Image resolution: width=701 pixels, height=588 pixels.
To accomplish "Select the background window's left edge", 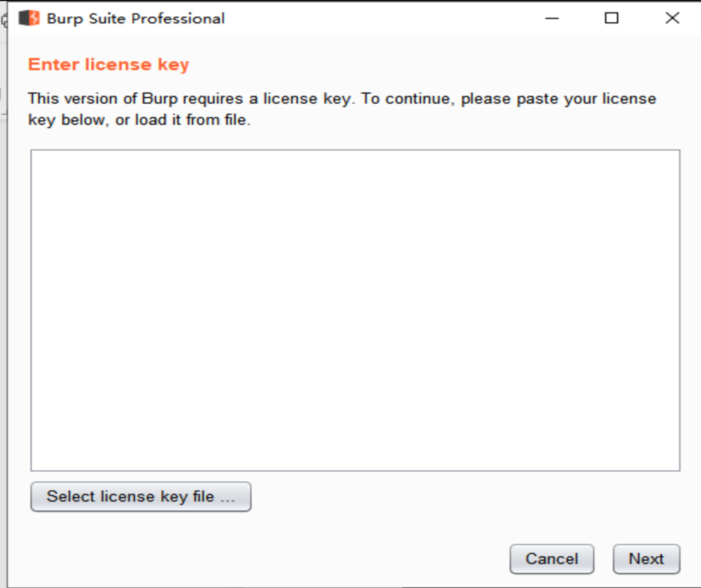I will pyautogui.click(x=3, y=313).
